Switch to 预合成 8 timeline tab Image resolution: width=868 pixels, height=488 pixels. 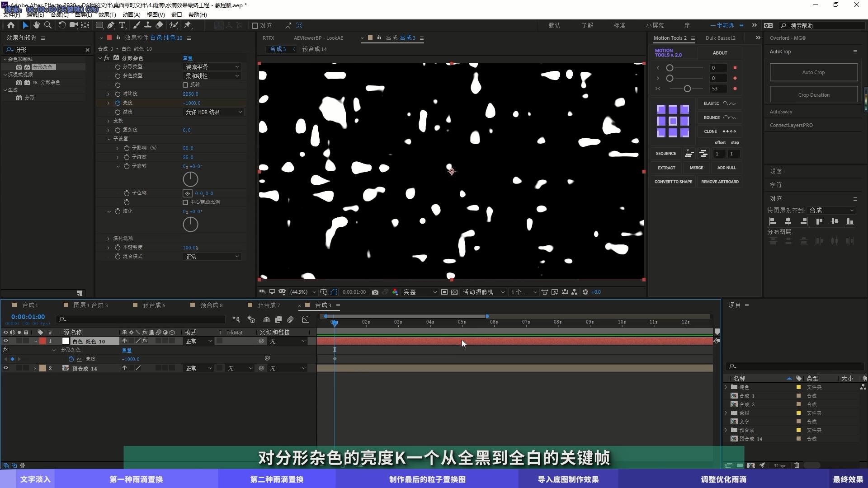click(x=211, y=305)
